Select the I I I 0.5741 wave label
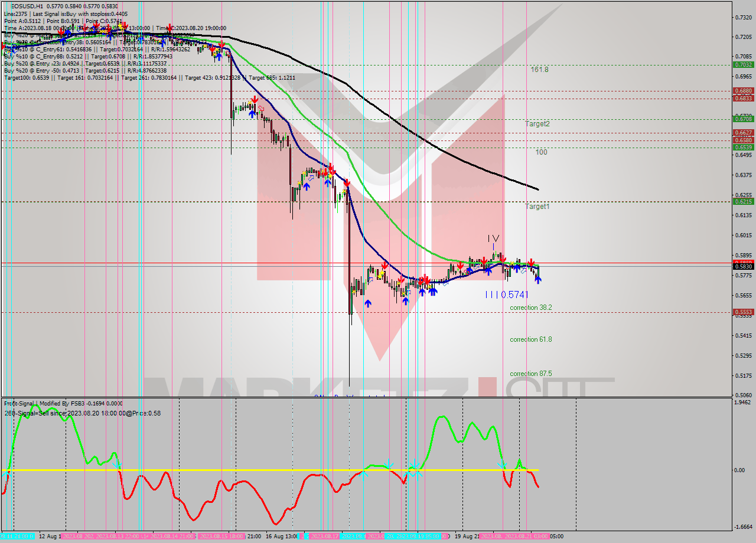756x543 pixels. click(506, 295)
